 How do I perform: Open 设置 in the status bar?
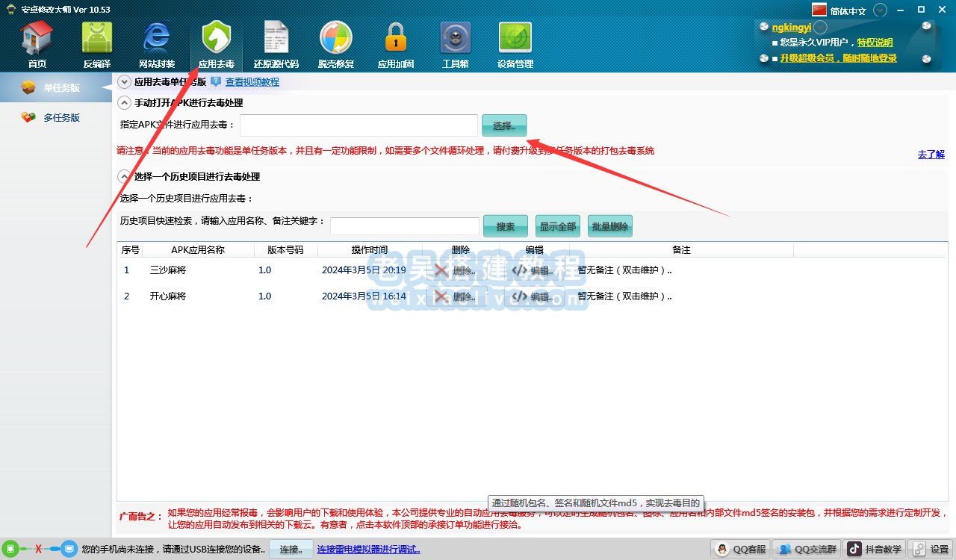[931, 550]
